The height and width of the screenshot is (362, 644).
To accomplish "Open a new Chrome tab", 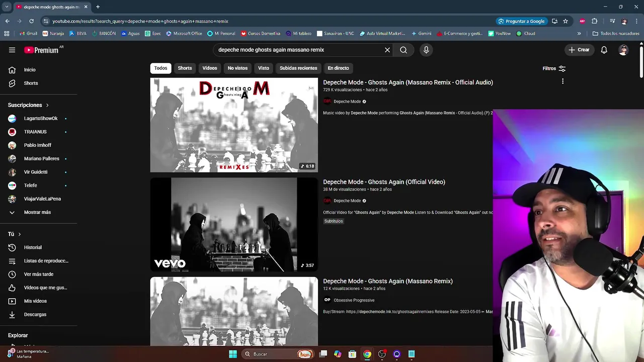I will point(98,7).
